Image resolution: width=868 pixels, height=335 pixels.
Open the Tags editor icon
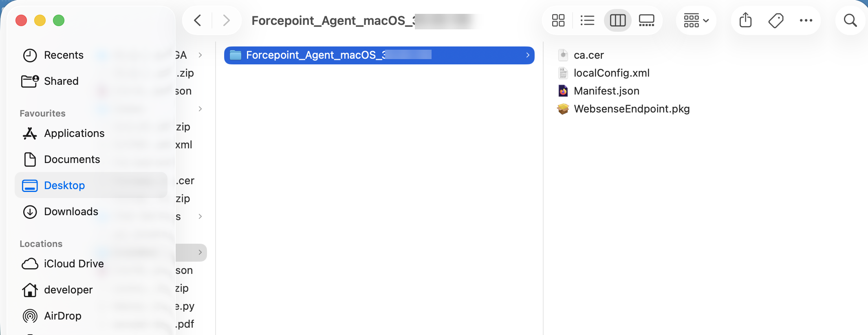point(775,20)
